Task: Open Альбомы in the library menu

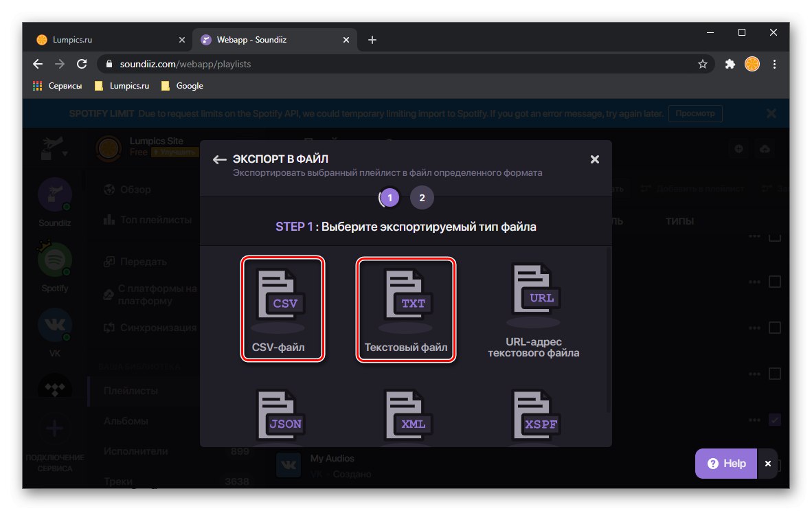Action: (x=125, y=421)
